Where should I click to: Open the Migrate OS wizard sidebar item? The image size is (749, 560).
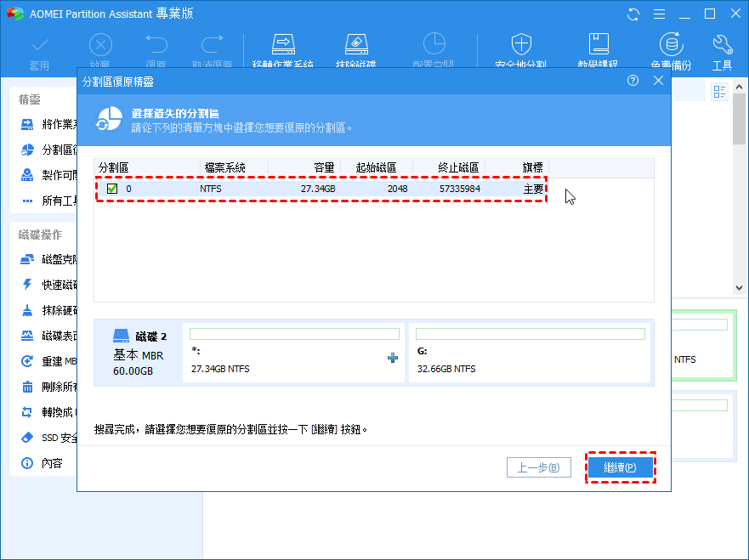[x=48, y=125]
